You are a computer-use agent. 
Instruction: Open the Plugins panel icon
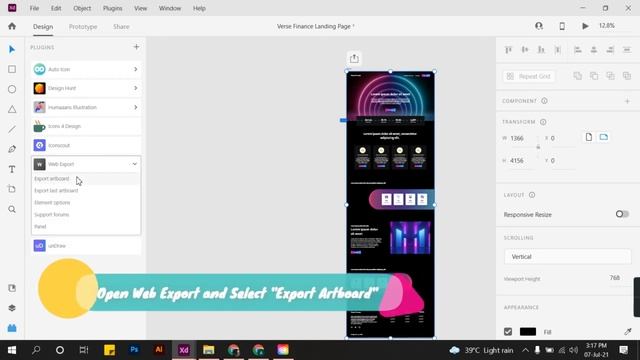tap(12, 328)
